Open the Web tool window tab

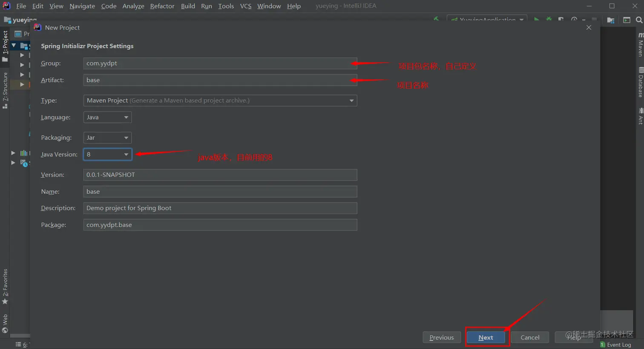pyautogui.click(x=5, y=323)
